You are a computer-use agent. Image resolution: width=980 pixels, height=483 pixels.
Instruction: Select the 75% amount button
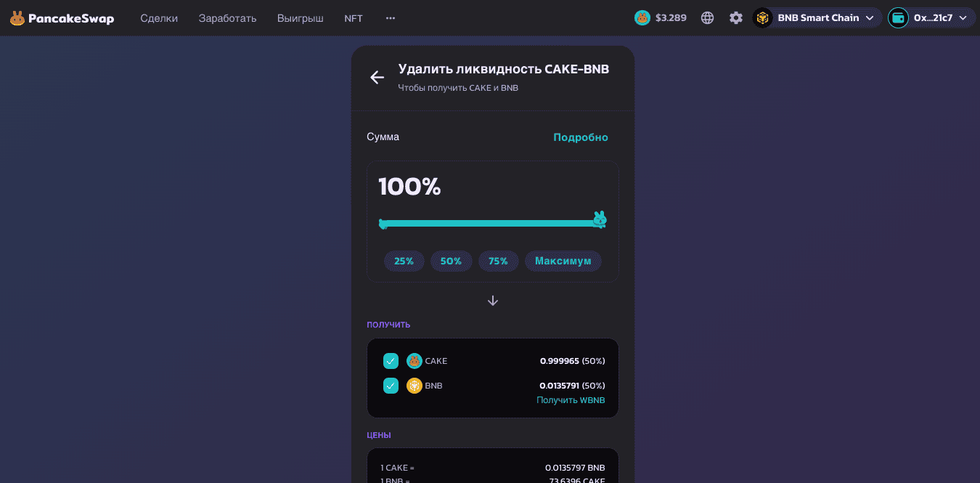point(499,261)
